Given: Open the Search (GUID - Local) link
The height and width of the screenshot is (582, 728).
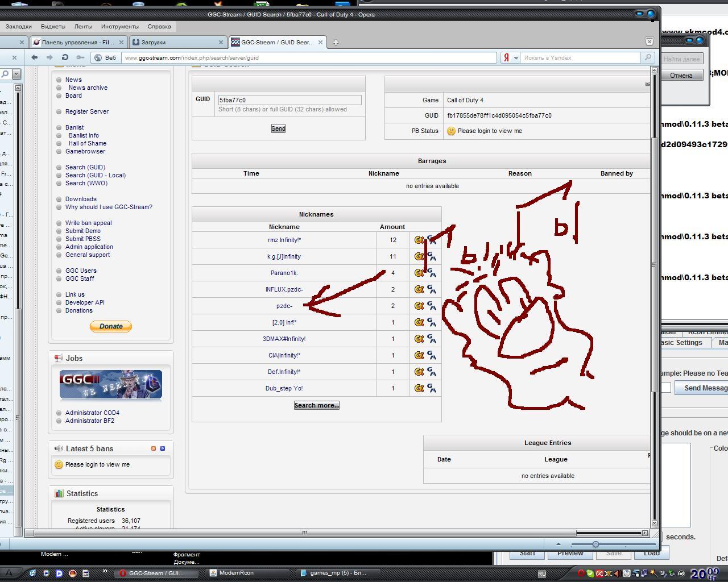Looking at the screenshot, I should (96, 175).
